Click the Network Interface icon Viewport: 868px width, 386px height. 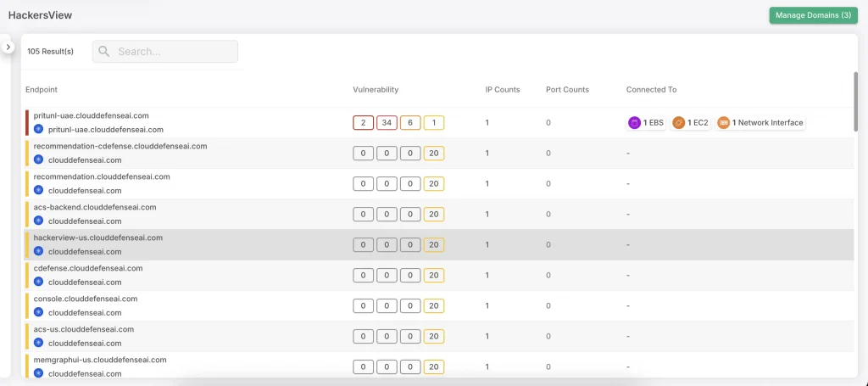pos(723,123)
